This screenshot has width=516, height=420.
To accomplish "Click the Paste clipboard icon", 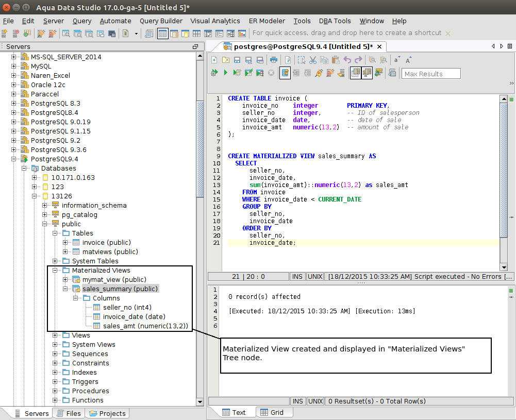I will point(335,60).
